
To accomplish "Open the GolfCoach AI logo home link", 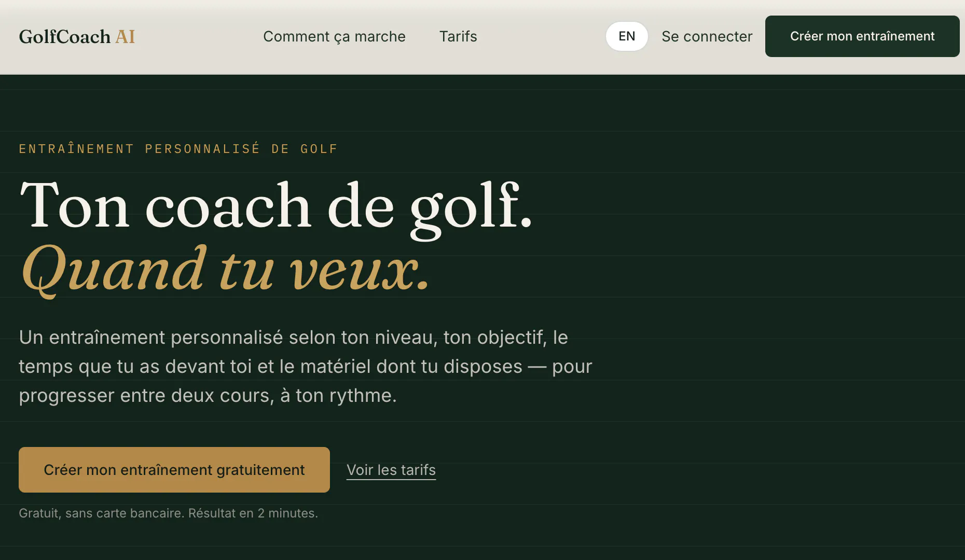I will click(x=77, y=37).
